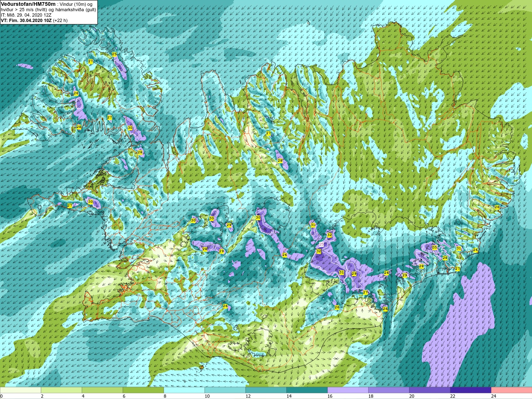Click the yellow '25' gust label
This screenshot has width=532, height=399.
point(114,54)
